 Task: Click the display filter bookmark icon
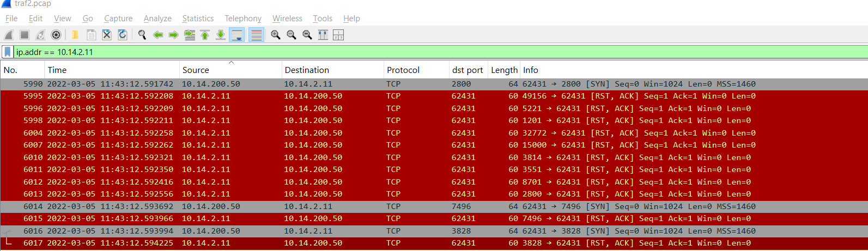(8, 52)
